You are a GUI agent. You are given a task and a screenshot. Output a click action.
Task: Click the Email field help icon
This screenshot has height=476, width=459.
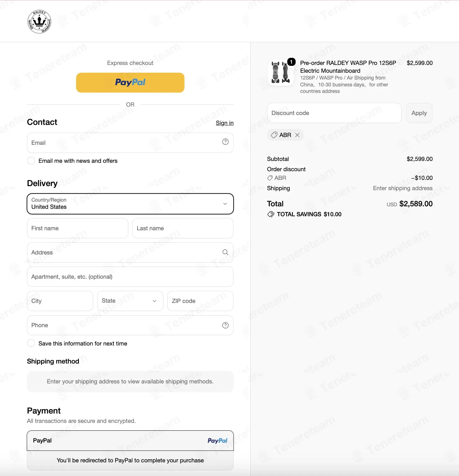[225, 142]
